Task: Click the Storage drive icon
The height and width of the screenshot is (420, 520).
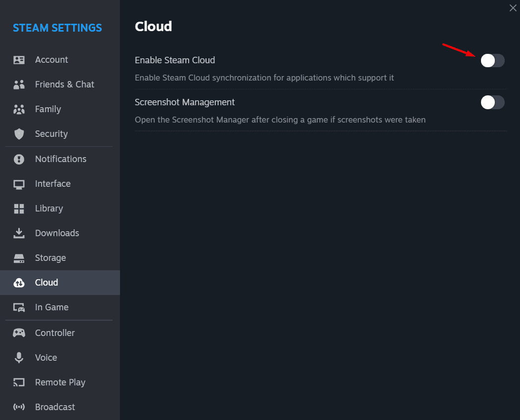Action: click(19, 257)
